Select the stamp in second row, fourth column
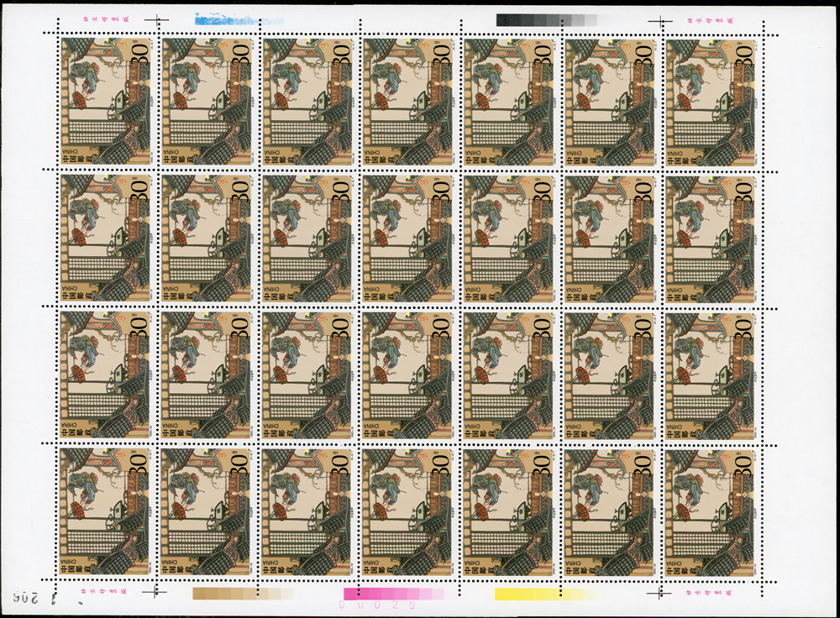This screenshot has width=840, height=618. pyautogui.click(x=408, y=238)
